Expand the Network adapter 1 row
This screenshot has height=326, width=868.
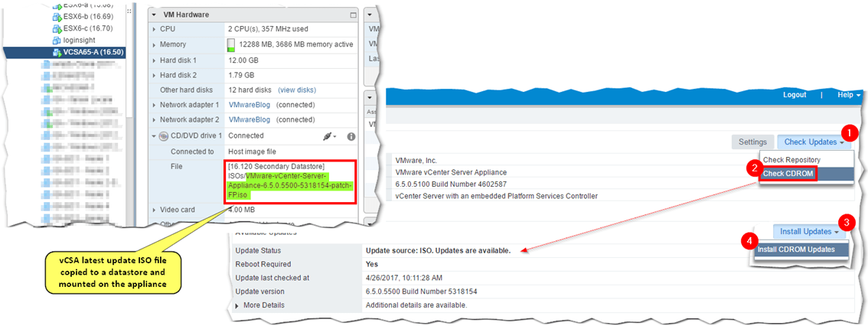coord(154,105)
